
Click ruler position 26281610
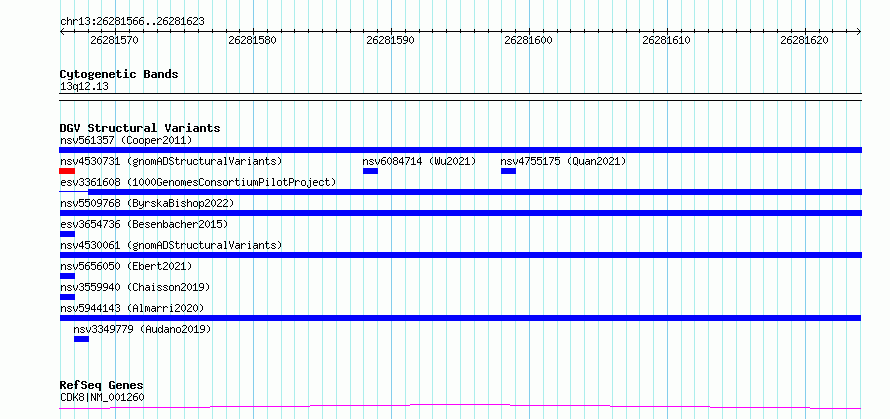666,40
